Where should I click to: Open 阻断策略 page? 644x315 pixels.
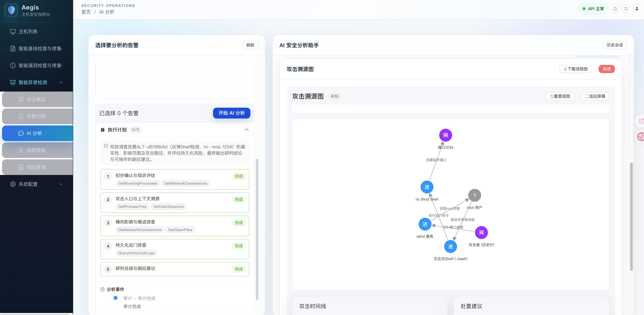[x=37, y=150]
